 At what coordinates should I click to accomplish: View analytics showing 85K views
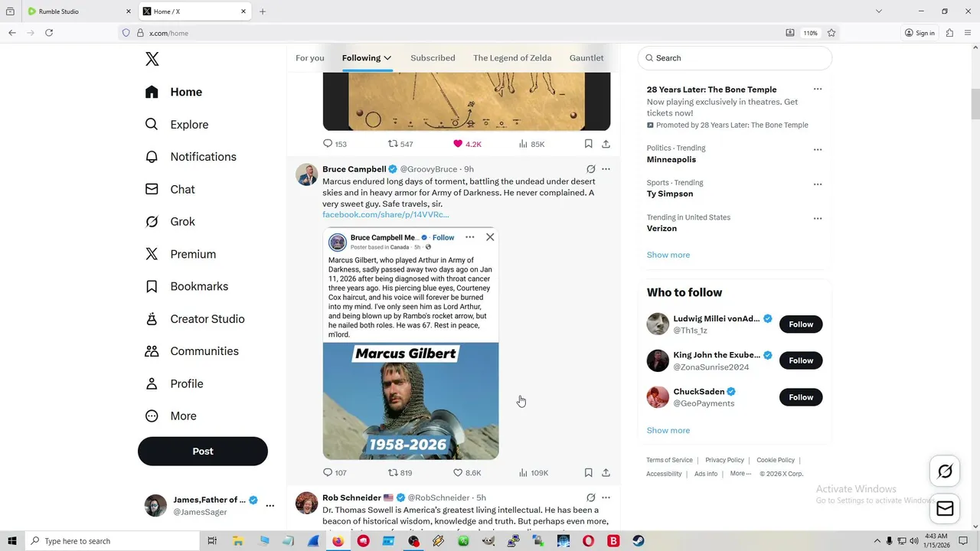tap(531, 144)
